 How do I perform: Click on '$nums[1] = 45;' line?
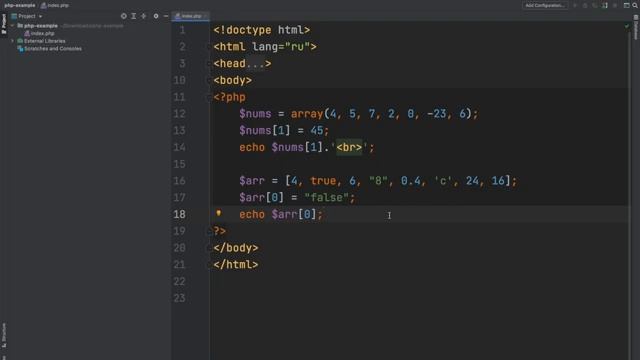[x=284, y=130]
